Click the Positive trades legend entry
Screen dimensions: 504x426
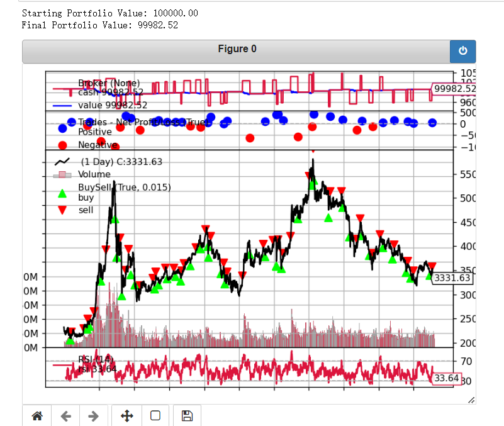point(85,130)
